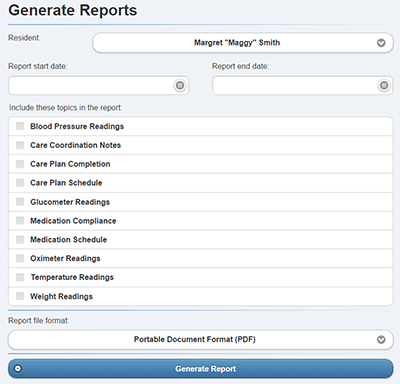This screenshot has width=400, height=384.
Task: Click the Care Plan Schedule label text
Action: pos(66,183)
